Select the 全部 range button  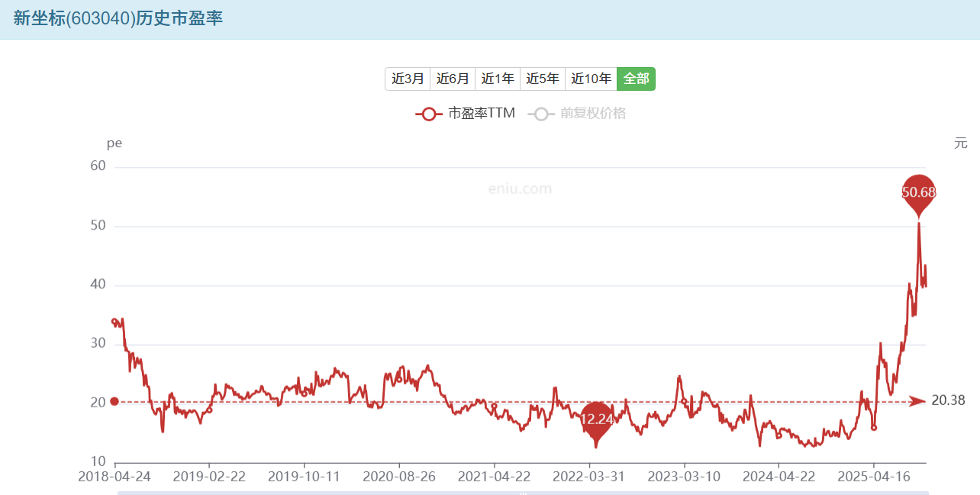coord(636,79)
